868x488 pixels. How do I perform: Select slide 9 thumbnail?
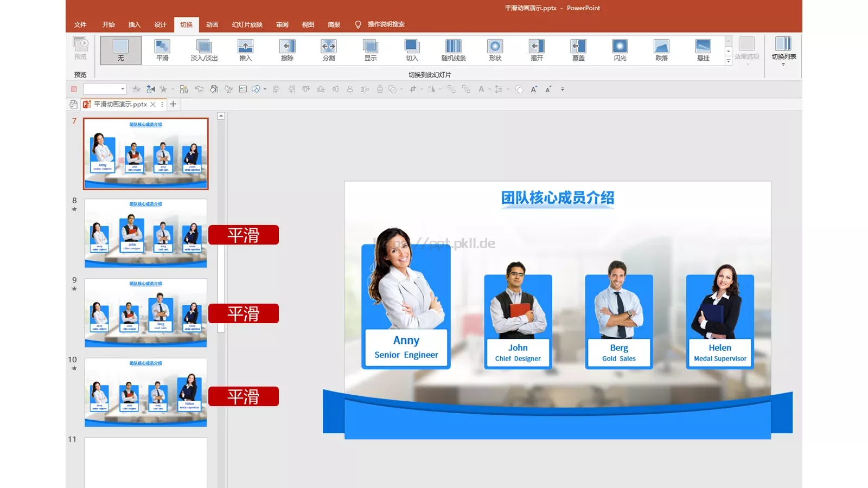click(145, 313)
